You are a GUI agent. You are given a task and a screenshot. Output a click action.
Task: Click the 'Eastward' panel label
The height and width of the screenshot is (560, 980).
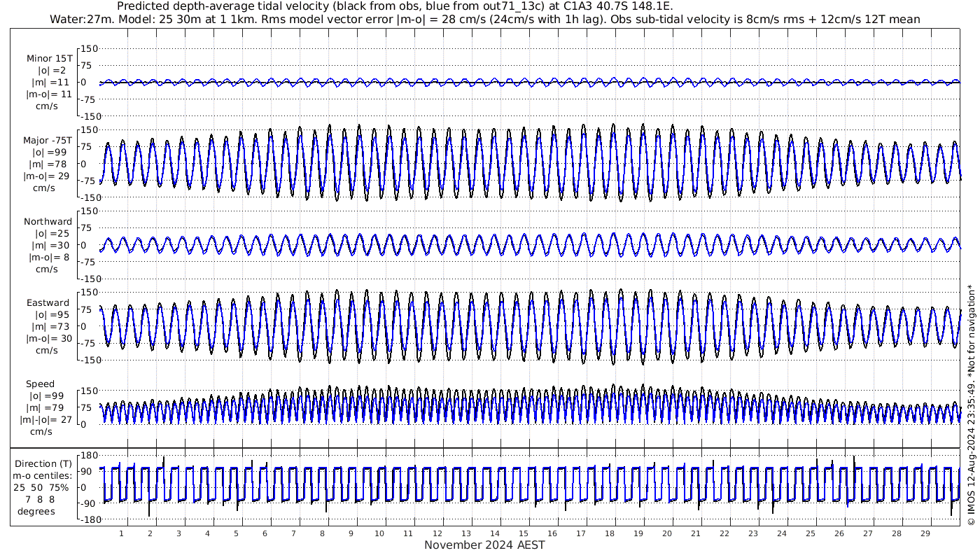[x=48, y=303]
